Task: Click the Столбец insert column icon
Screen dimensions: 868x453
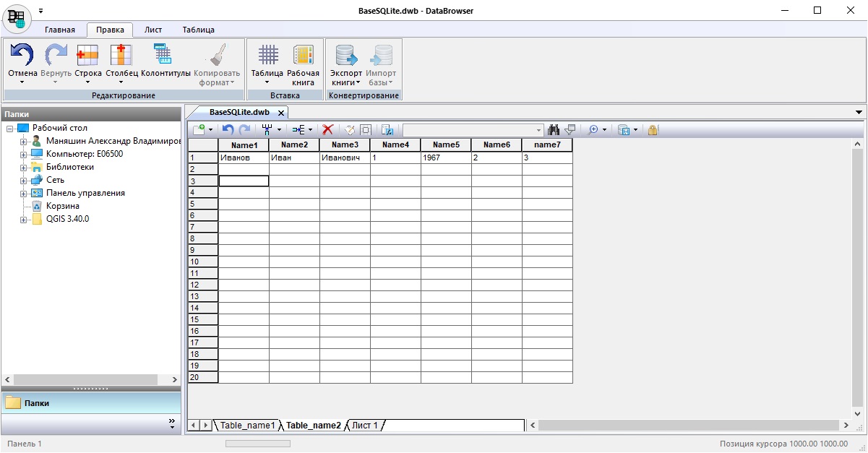Action: coord(121,56)
